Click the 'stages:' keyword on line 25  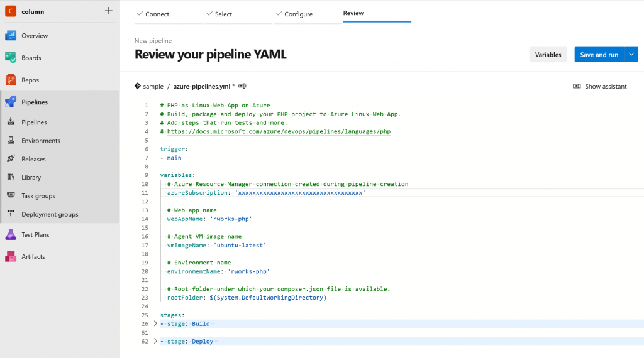(172, 315)
